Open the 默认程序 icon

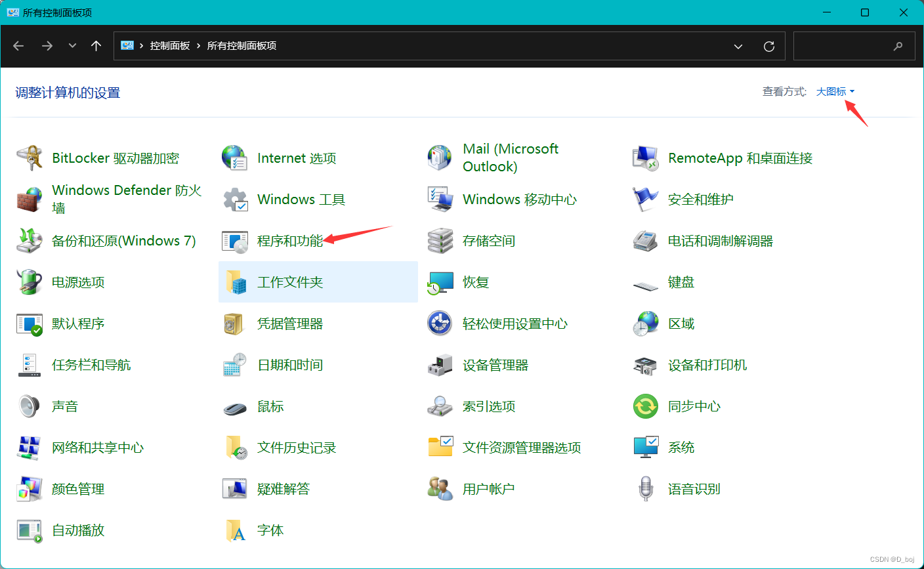tap(29, 324)
